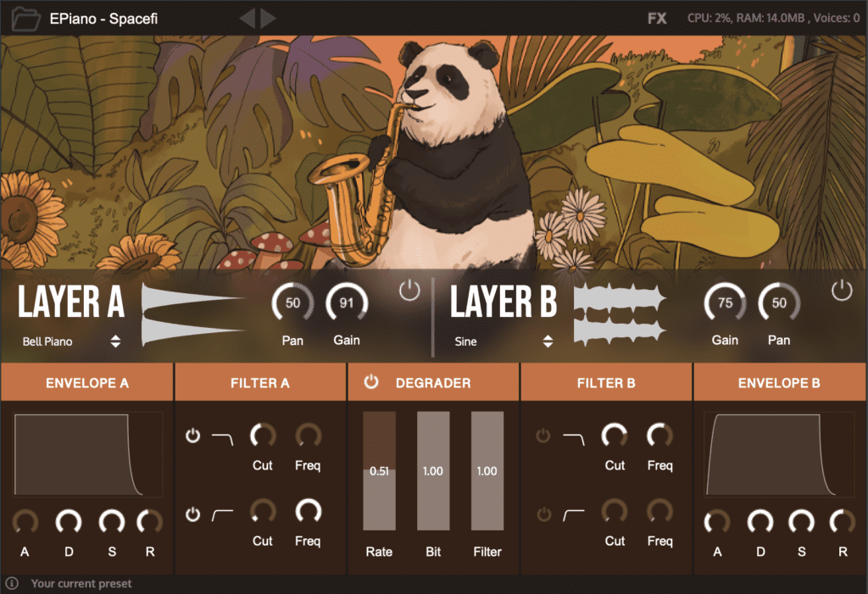Open Bell Piano sample dropdown arrows
Screen dimensions: 868x594
click(115, 341)
